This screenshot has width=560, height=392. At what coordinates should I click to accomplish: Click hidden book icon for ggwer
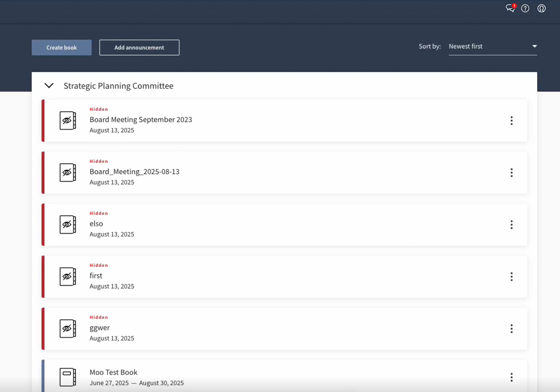coord(67,328)
